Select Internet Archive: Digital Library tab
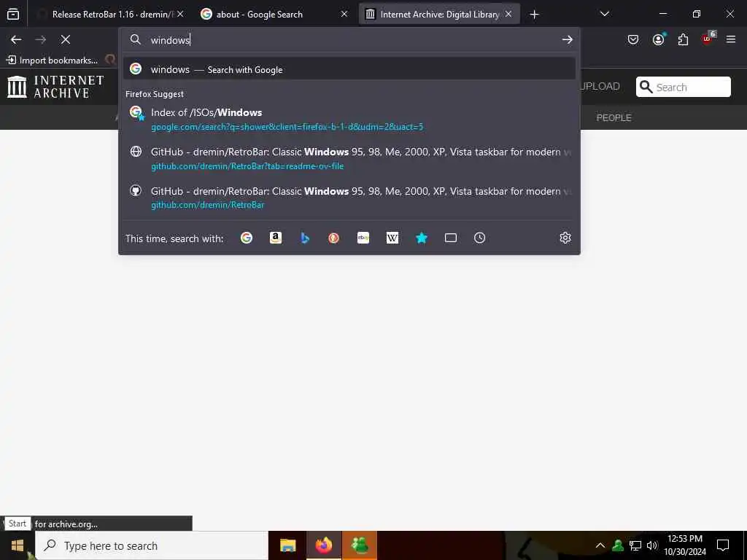Screen dimensions: 747x560 pos(439,15)
